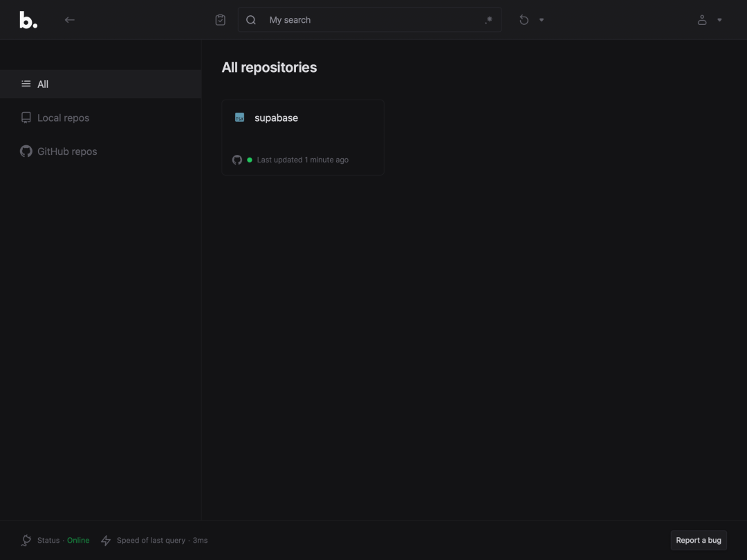Open the user profile icon
The width and height of the screenshot is (747, 560).
[702, 20]
